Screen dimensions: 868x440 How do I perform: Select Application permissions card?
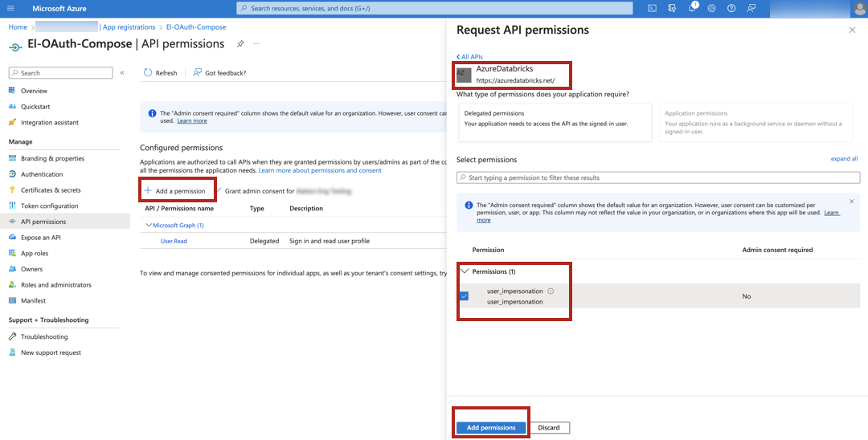[755, 123]
